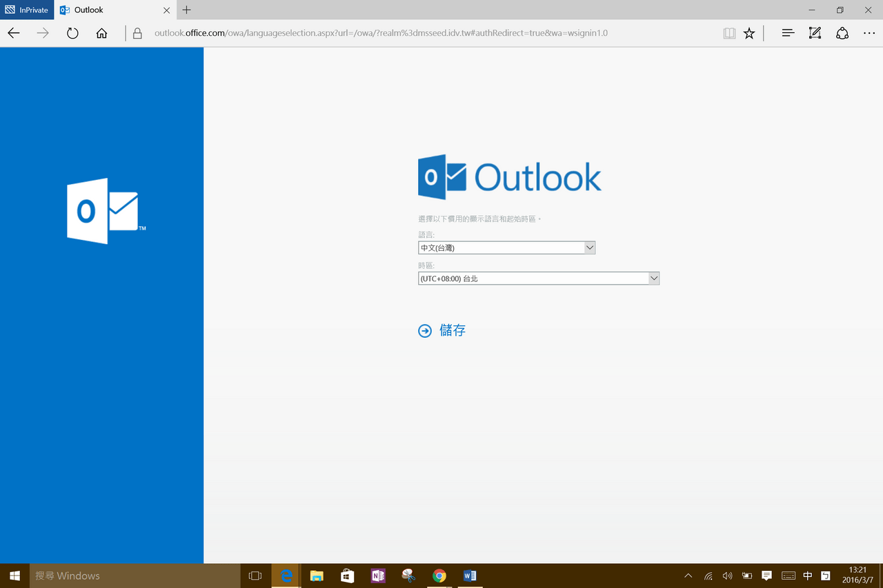Open the Windows Start menu

point(14,576)
